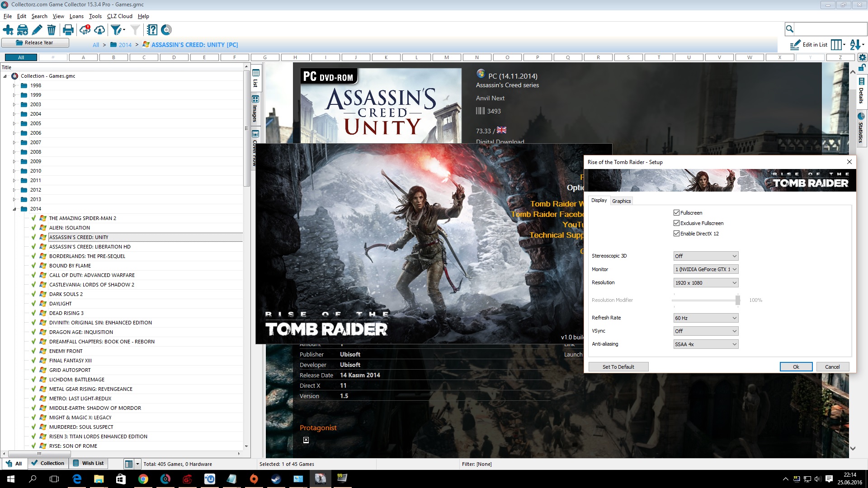Viewport: 868px width, 488px height.
Task: Toggle the Enable DirectX 12 checkbox
Action: [676, 234]
